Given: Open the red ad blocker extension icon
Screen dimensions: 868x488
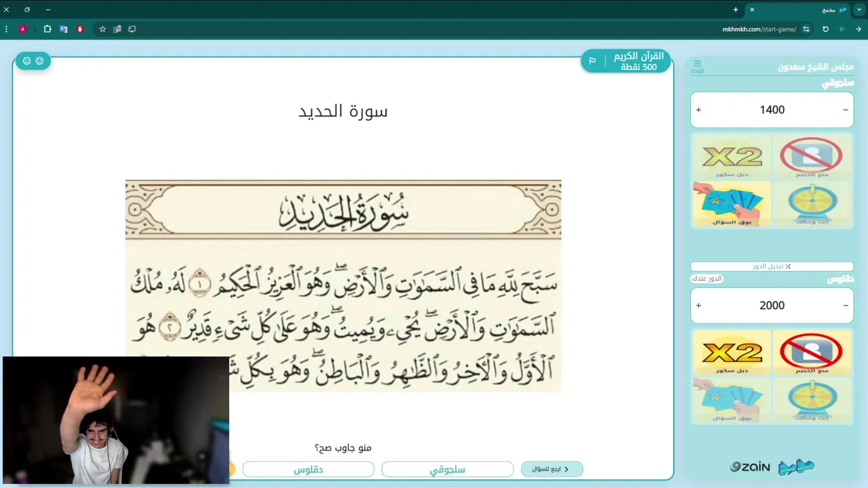Looking at the screenshot, I should 80,29.
